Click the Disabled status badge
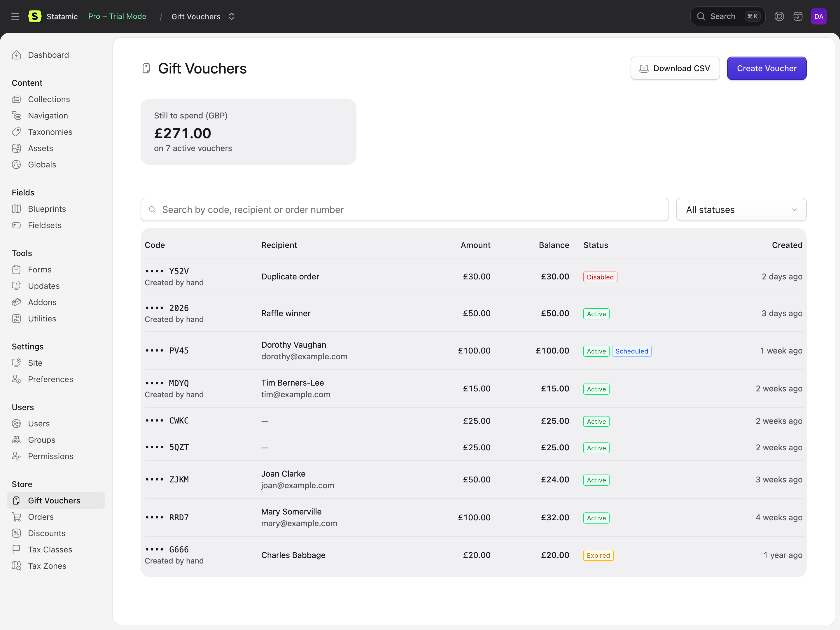 pos(600,277)
